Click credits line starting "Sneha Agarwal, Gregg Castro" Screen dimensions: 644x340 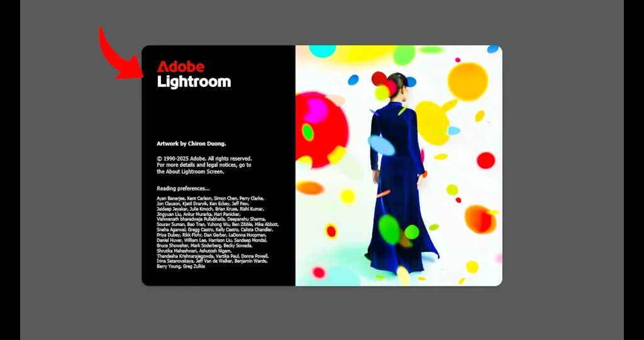[215, 230]
